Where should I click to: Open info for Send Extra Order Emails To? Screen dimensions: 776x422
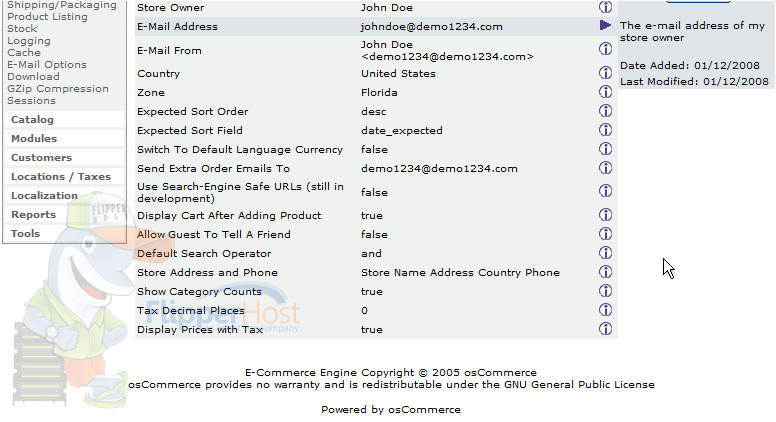605,168
